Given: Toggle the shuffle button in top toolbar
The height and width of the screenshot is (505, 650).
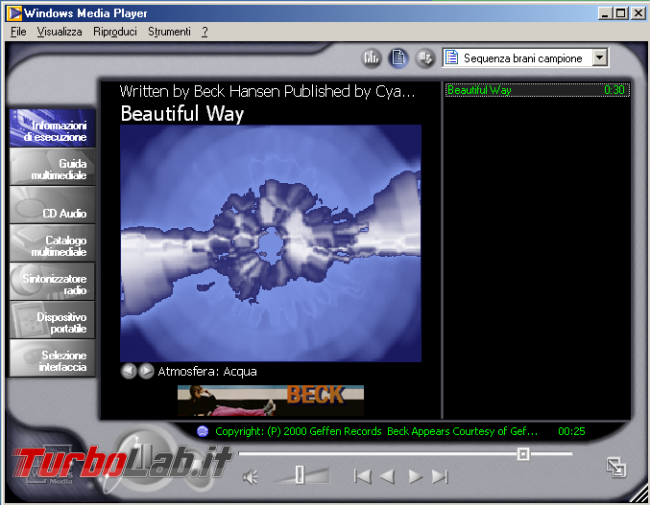Looking at the screenshot, I should pos(425,58).
